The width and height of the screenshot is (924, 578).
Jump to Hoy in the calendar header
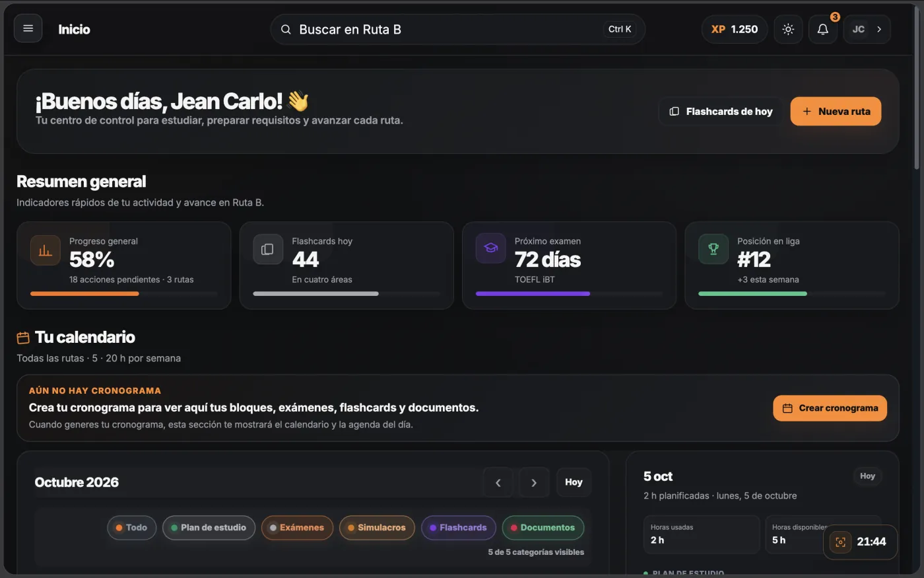click(x=574, y=482)
